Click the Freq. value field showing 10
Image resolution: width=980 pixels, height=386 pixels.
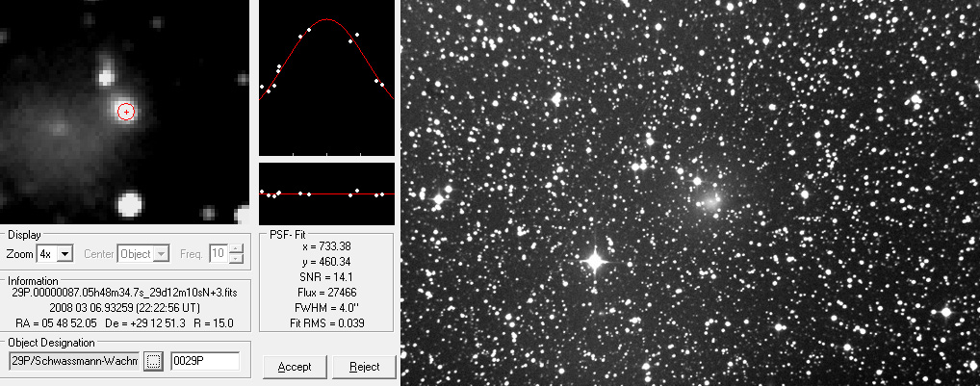pos(219,253)
